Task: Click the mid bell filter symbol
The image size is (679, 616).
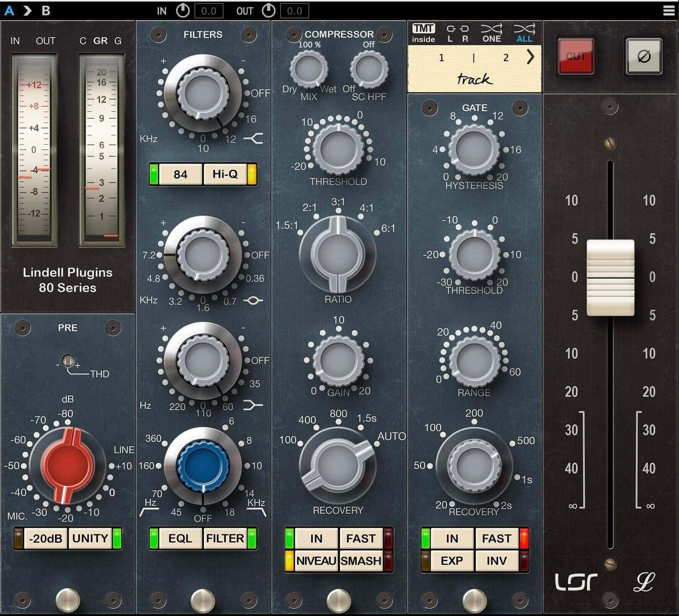Action: [253, 300]
